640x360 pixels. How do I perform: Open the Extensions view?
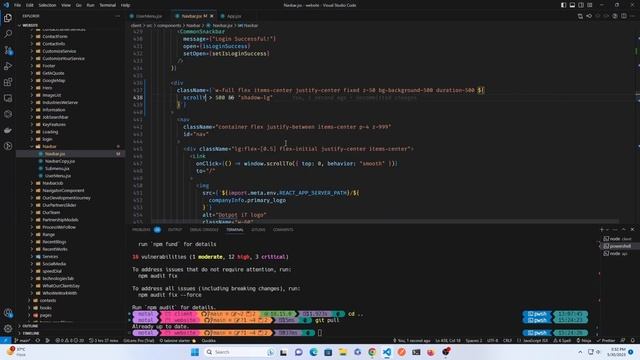(x=8, y=82)
